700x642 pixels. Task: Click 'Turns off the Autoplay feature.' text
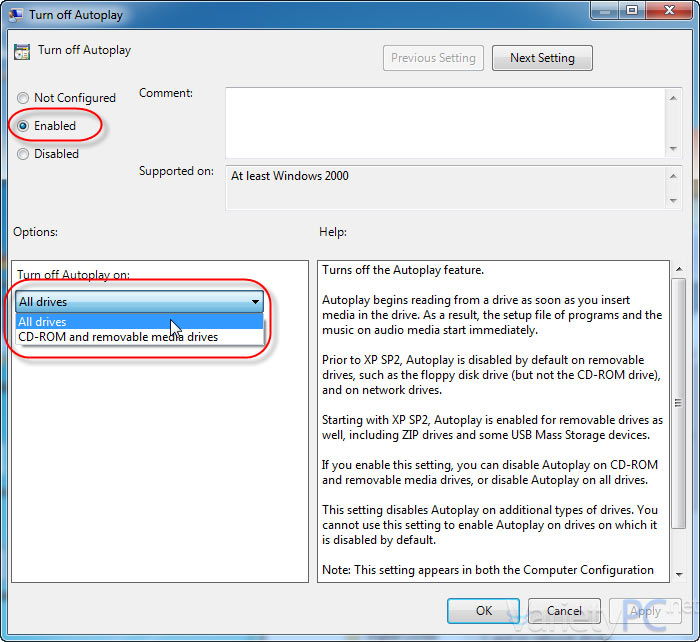tap(403, 270)
